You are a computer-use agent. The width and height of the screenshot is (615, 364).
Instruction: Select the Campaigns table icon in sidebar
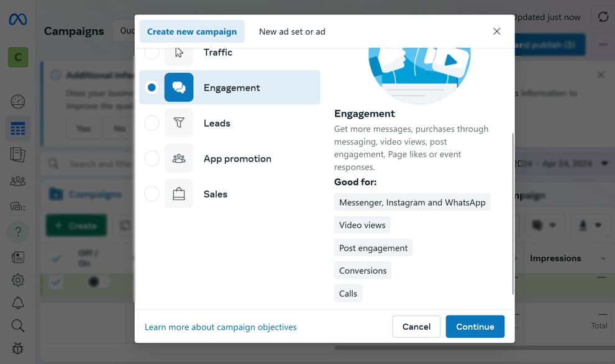tap(17, 128)
